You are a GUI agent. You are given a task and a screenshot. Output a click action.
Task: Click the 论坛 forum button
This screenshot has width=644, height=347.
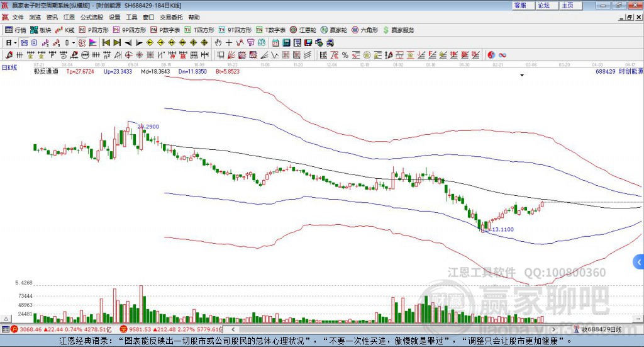547,5
